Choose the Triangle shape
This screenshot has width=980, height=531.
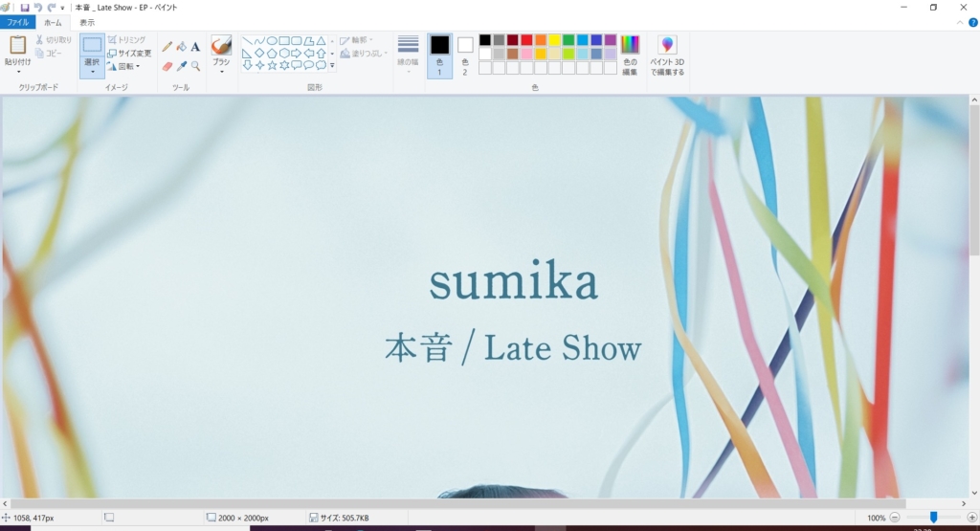pos(321,41)
